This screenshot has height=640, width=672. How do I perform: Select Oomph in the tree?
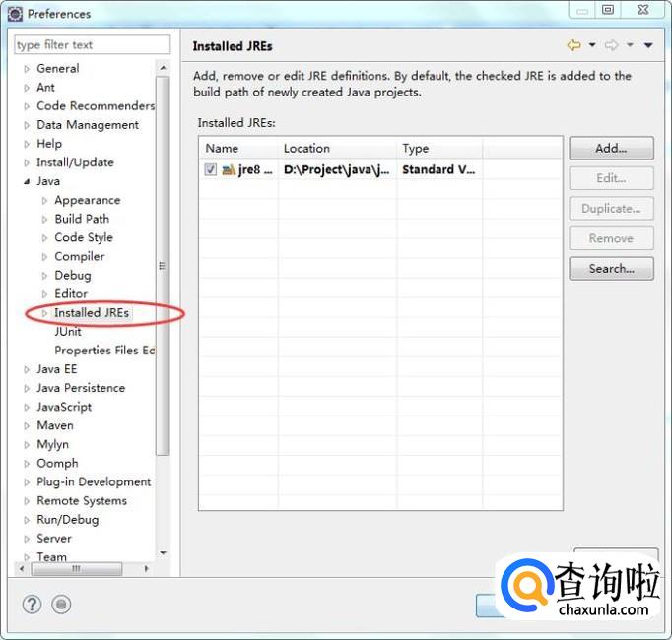(57, 463)
